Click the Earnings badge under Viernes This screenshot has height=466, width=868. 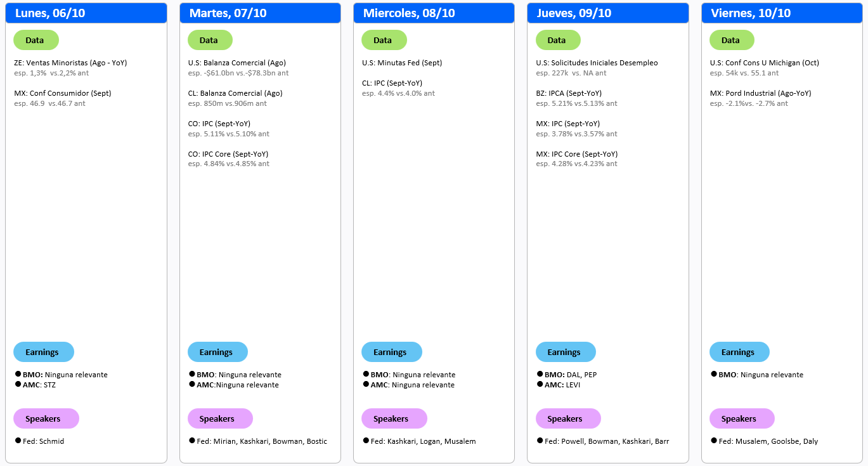[x=739, y=352]
